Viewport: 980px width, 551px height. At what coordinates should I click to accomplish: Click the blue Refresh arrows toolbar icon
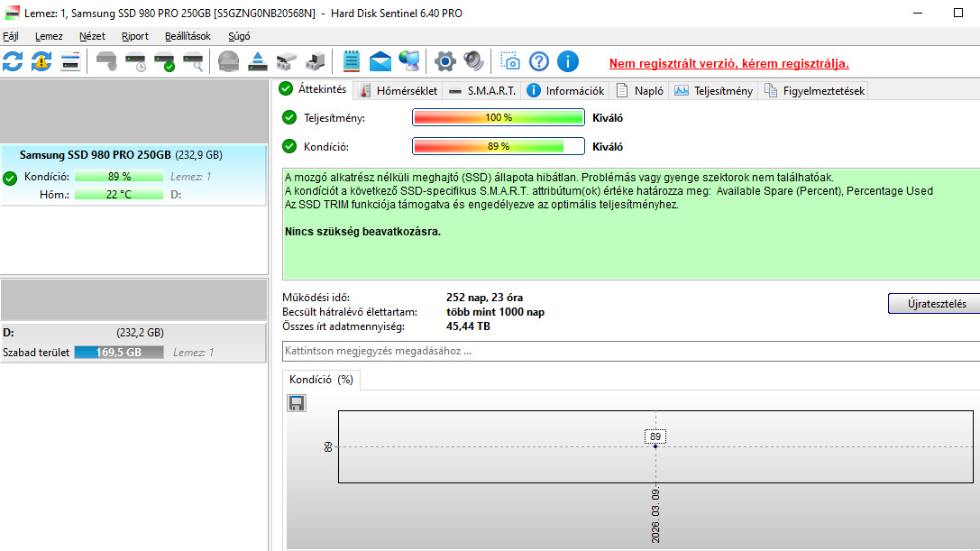[x=13, y=61]
